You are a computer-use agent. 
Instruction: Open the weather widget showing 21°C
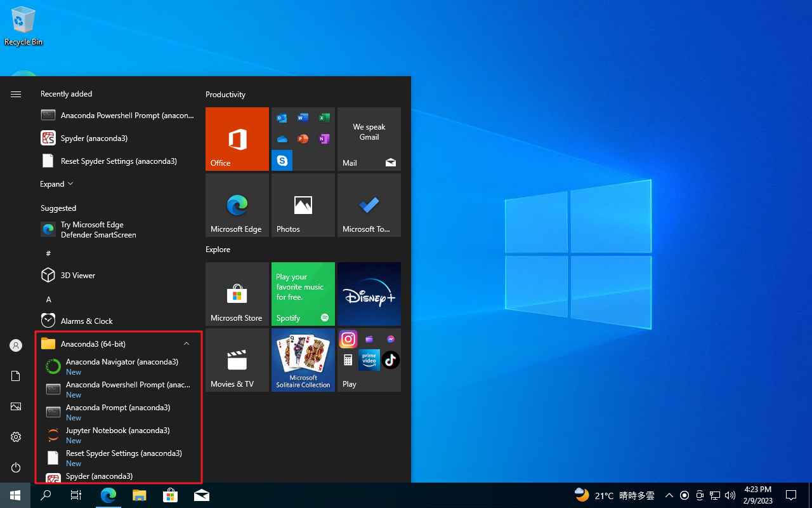(x=614, y=495)
